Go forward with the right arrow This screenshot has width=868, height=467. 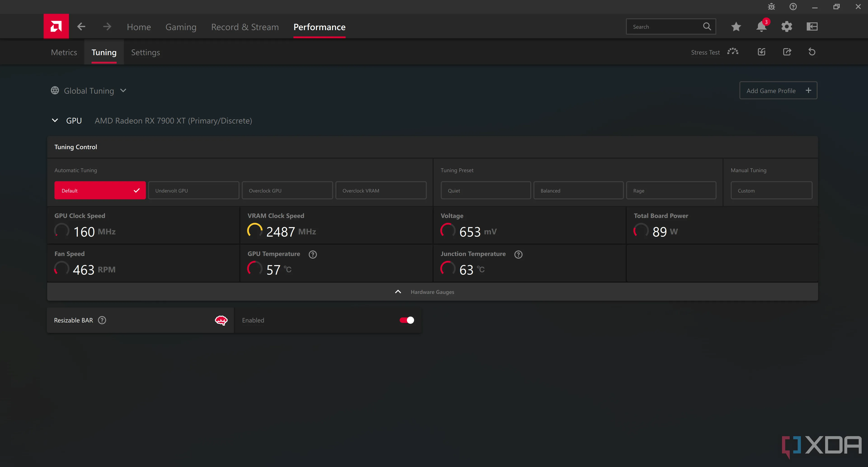pos(107,27)
